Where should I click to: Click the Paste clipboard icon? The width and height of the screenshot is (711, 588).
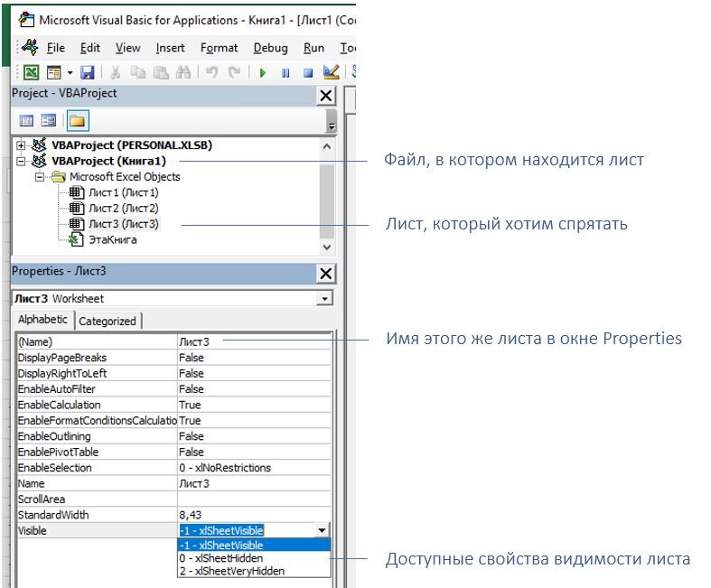point(161,72)
